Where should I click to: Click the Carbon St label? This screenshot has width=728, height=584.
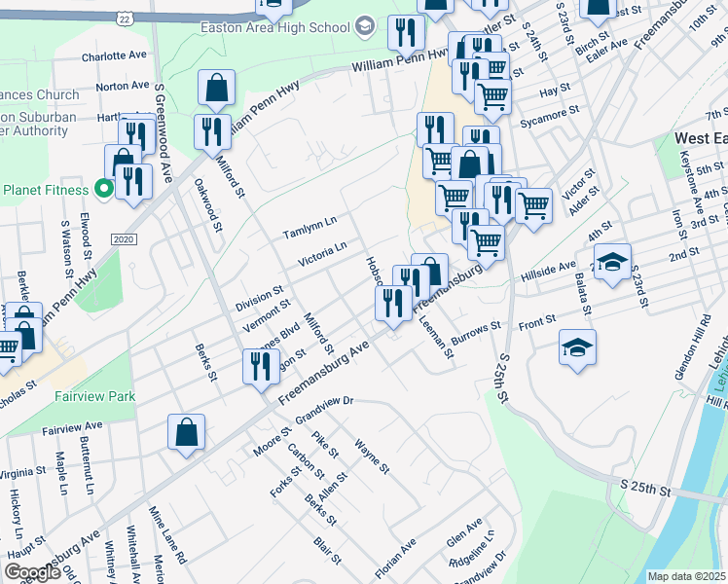(x=306, y=461)
